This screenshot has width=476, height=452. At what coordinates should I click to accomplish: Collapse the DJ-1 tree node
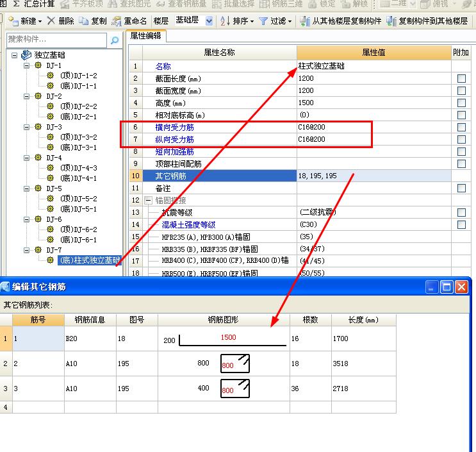point(27,65)
